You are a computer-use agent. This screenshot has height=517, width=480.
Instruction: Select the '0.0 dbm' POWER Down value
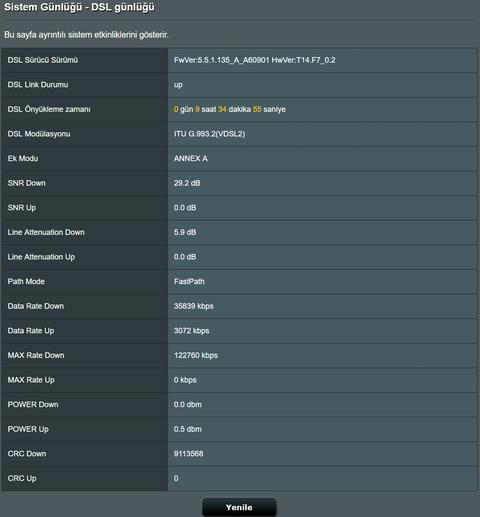click(x=188, y=404)
